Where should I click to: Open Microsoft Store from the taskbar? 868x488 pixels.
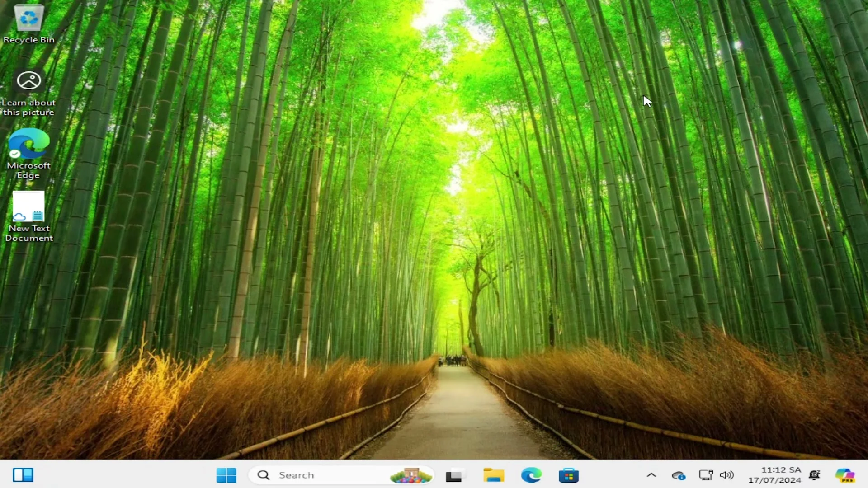(x=569, y=475)
